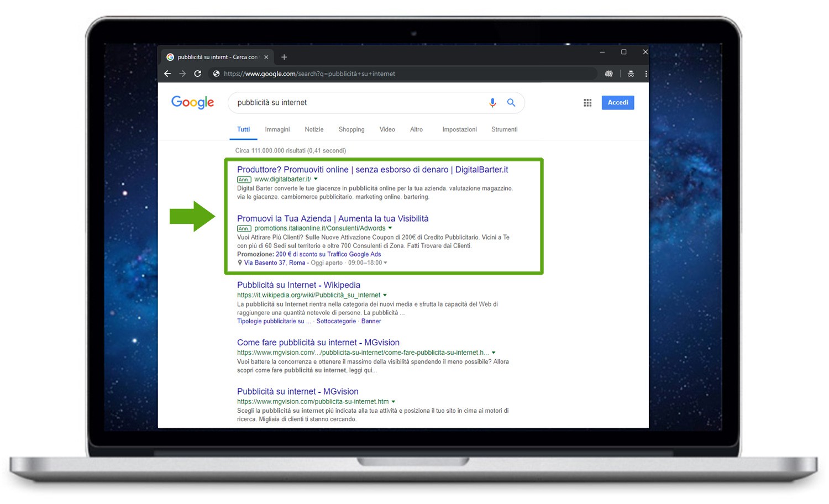Go back with the browser back arrow
The width and height of the screenshot is (829, 504).
[x=167, y=73]
